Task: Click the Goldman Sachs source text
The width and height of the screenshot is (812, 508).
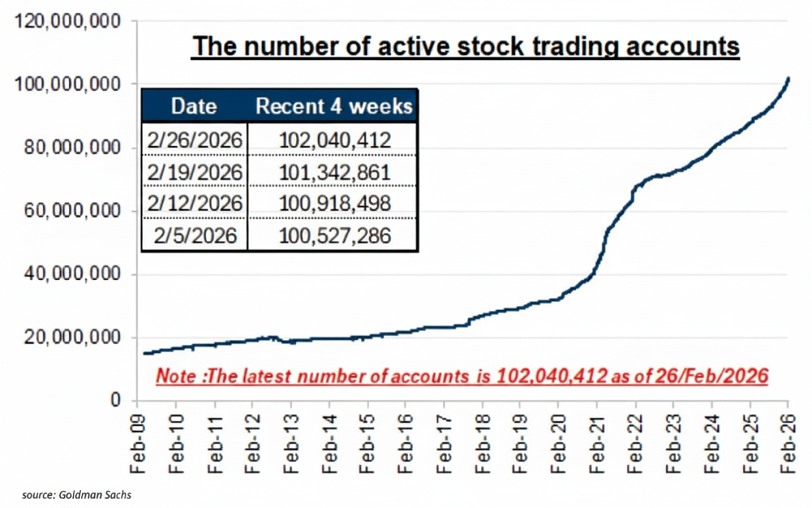Action: (77, 495)
